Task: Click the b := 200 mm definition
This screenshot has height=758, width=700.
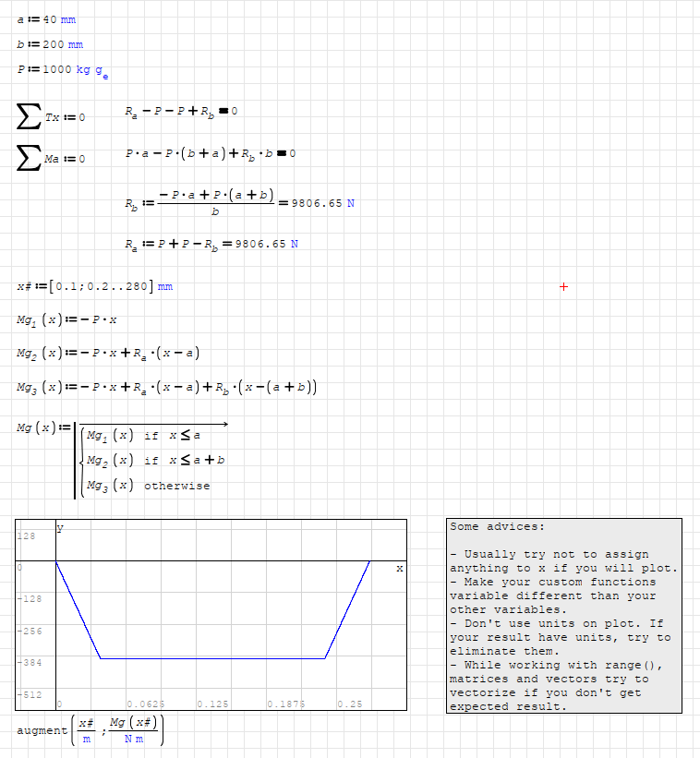Action: (x=50, y=44)
